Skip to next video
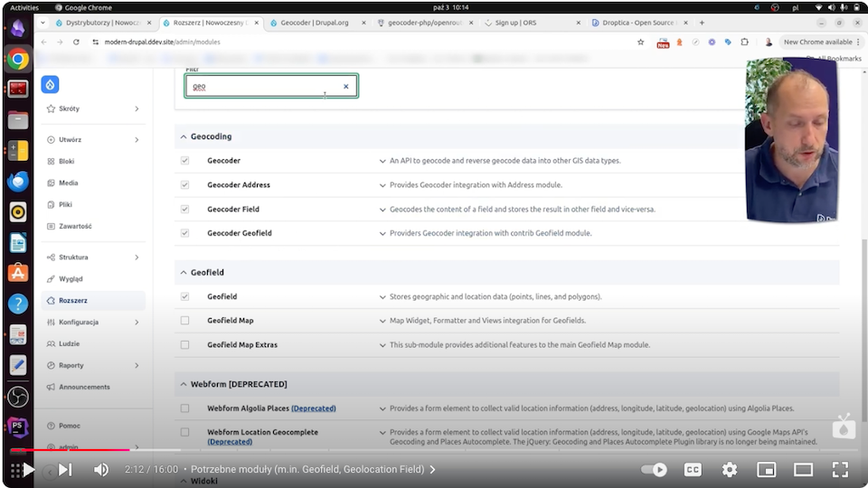Viewport: 868px width, 488px height. click(x=65, y=470)
